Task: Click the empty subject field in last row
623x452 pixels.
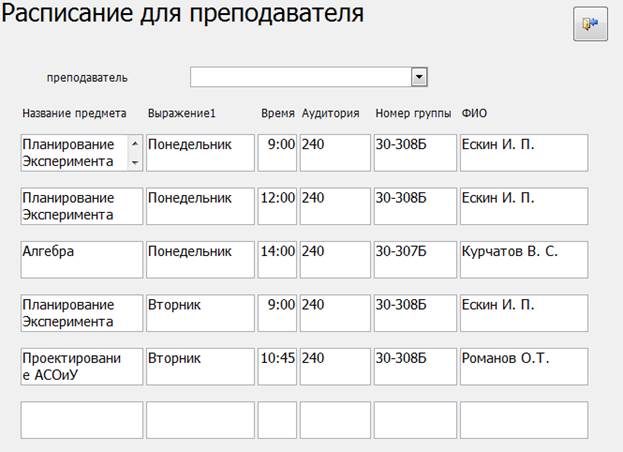Action: coord(82,419)
